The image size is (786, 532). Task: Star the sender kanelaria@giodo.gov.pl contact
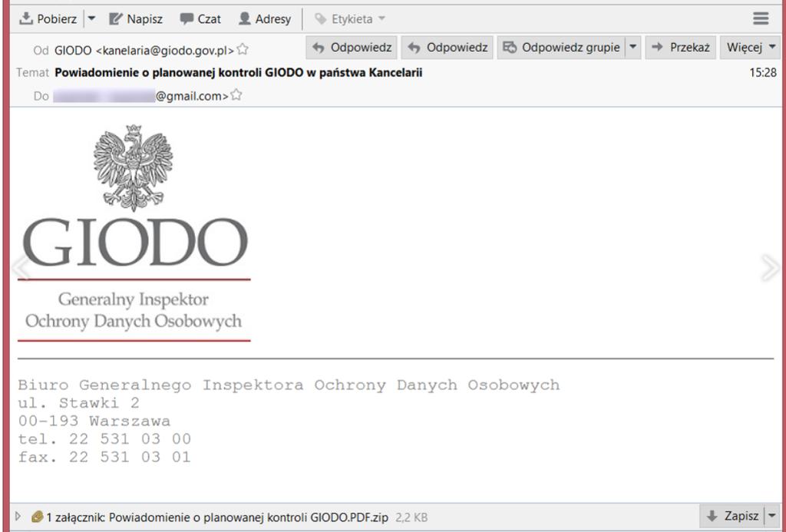click(243, 49)
